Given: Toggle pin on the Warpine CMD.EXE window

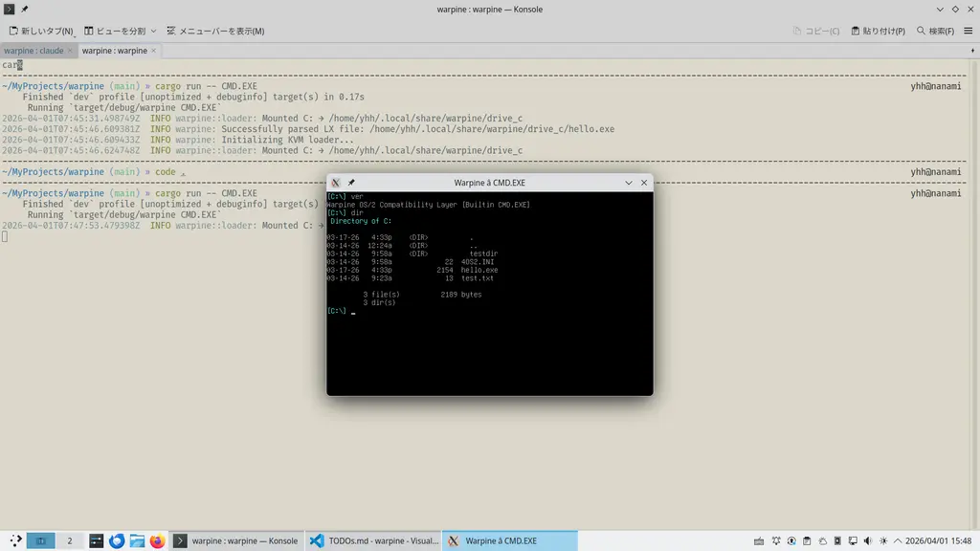Looking at the screenshot, I should tap(351, 183).
